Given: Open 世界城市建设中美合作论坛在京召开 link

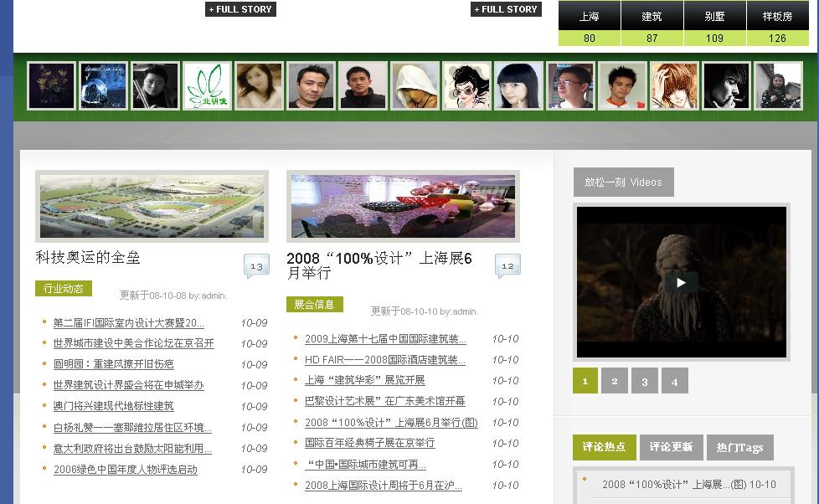Looking at the screenshot, I should (x=134, y=343).
